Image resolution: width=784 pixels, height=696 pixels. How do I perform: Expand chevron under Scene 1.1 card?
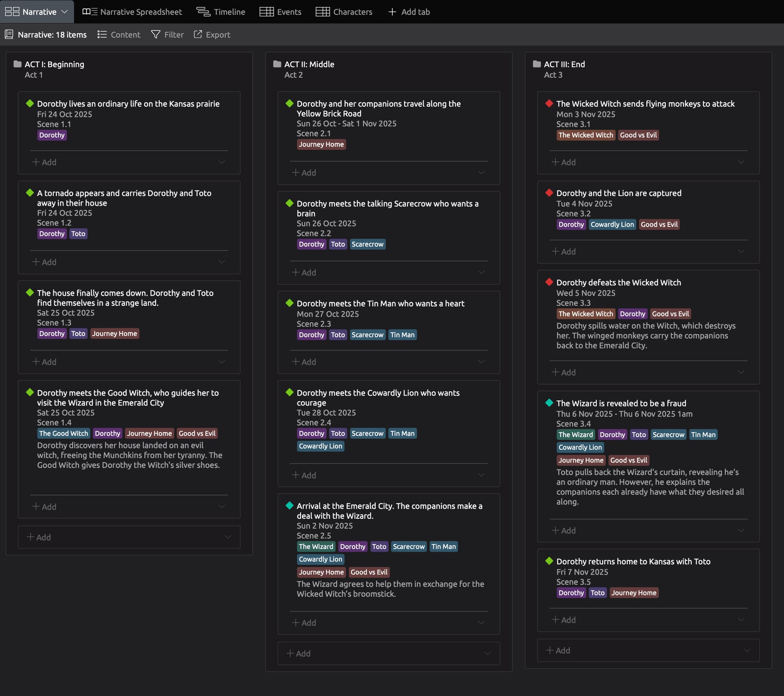(x=222, y=162)
